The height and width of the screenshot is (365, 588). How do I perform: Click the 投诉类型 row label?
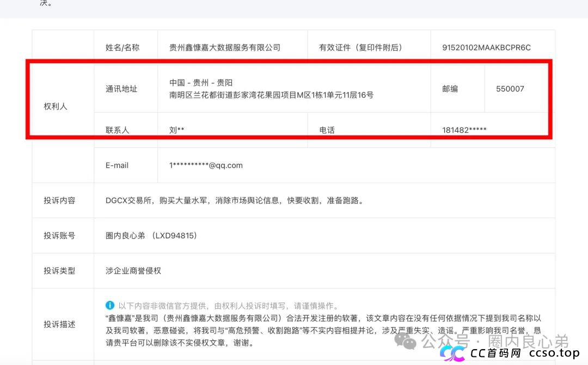pyautogui.click(x=59, y=270)
